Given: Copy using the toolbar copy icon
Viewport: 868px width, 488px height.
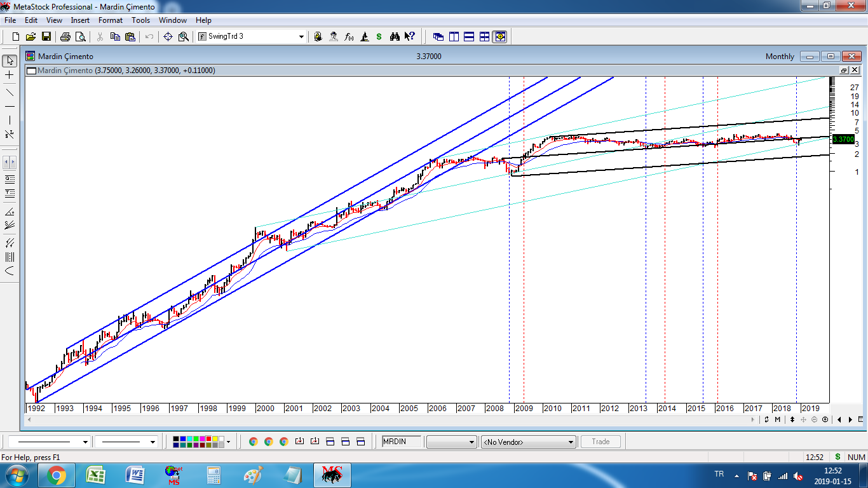Looking at the screenshot, I should pyautogui.click(x=115, y=37).
